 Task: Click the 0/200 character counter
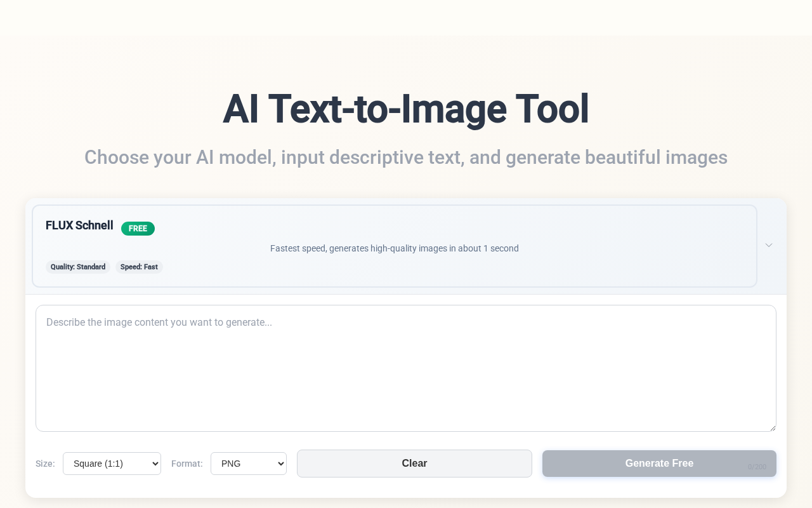tap(757, 467)
